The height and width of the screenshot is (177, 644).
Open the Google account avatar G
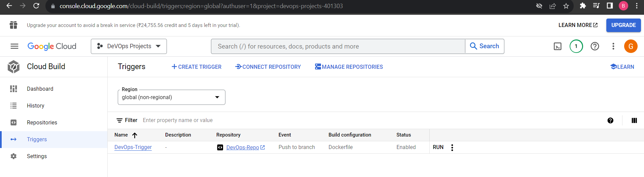click(631, 46)
